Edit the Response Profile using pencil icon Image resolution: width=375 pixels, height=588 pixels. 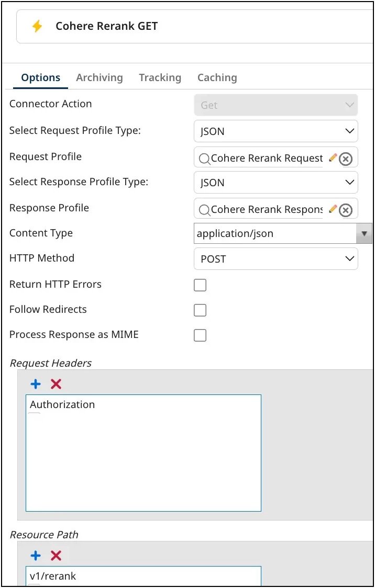click(333, 209)
